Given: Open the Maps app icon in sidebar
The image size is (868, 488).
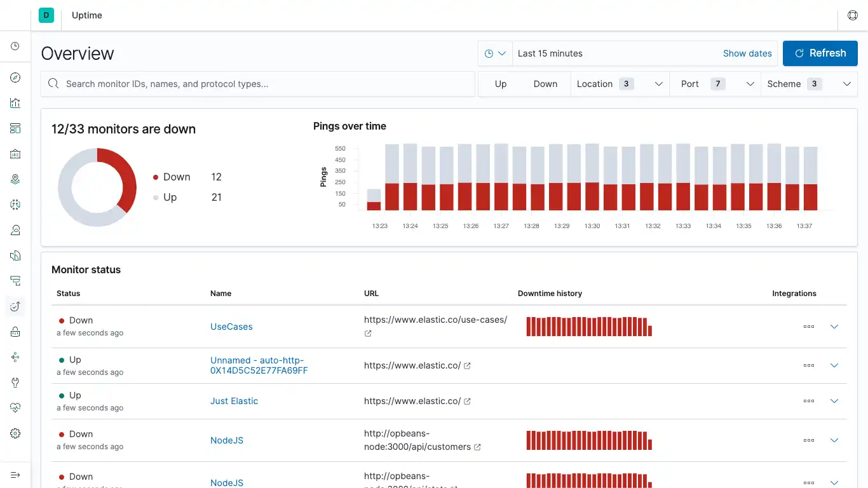Looking at the screenshot, I should tap(15, 179).
